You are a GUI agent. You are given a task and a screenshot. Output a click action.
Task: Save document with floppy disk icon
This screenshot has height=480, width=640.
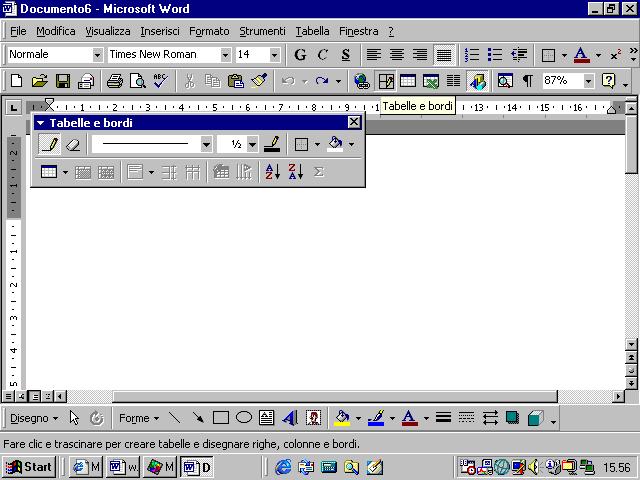click(63, 81)
